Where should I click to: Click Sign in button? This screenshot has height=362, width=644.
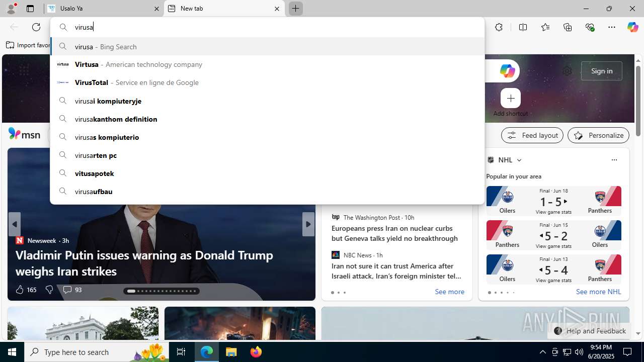coord(601,71)
